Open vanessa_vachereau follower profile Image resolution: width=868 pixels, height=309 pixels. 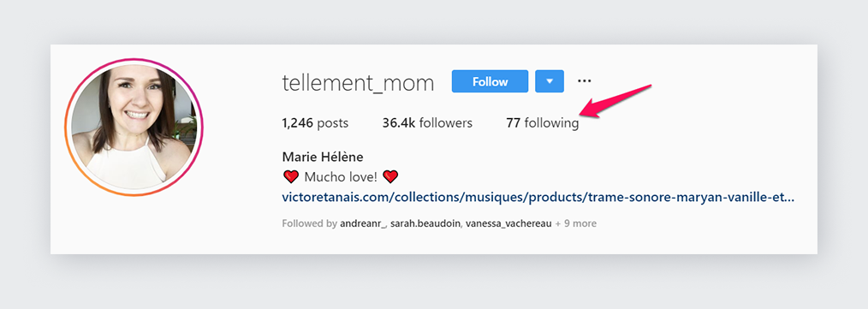point(508,223)
